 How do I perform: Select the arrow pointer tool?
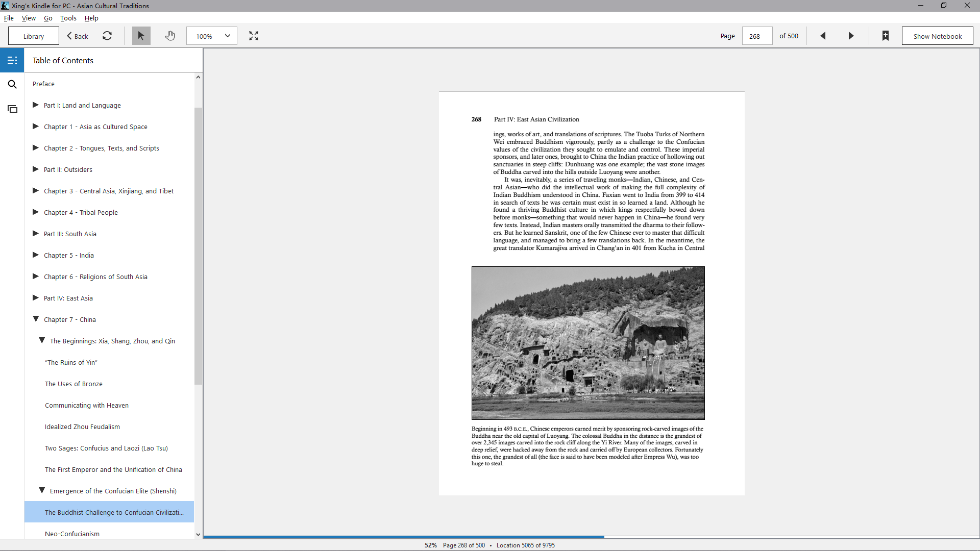[x=141, y=36]
